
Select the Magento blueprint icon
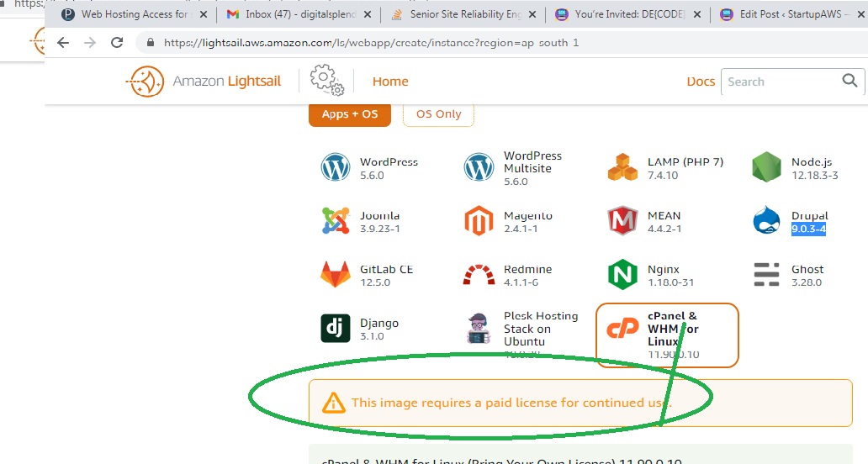479,221
